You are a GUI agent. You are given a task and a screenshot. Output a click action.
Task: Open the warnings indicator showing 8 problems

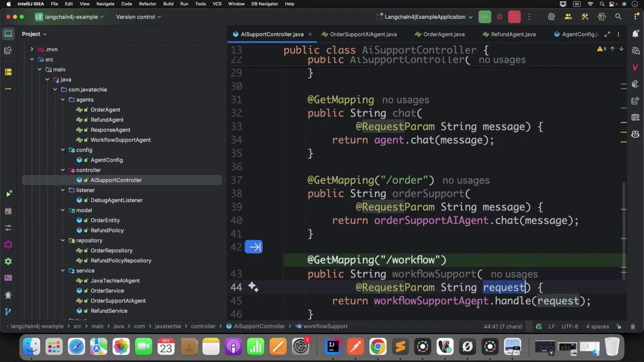coord(601,49)
